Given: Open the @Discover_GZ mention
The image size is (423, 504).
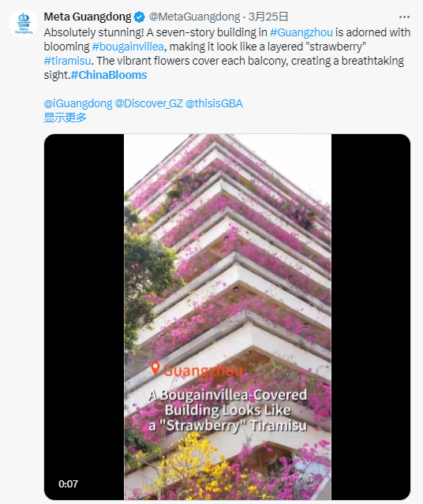Looking at the screenshot, I should pyautogui.click(x=148, y=103).
